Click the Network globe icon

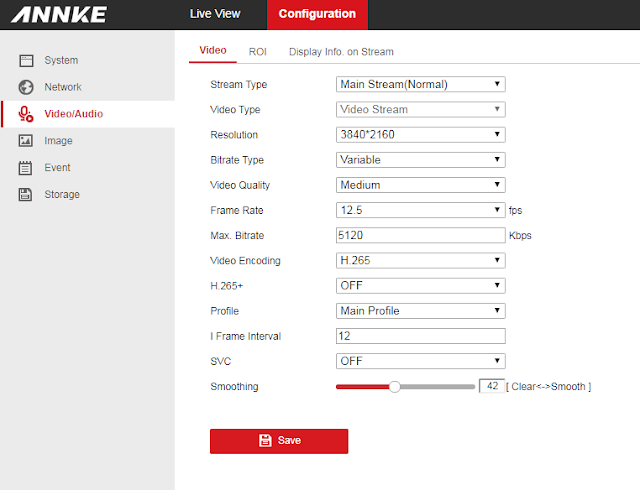[x=26, y=87]
